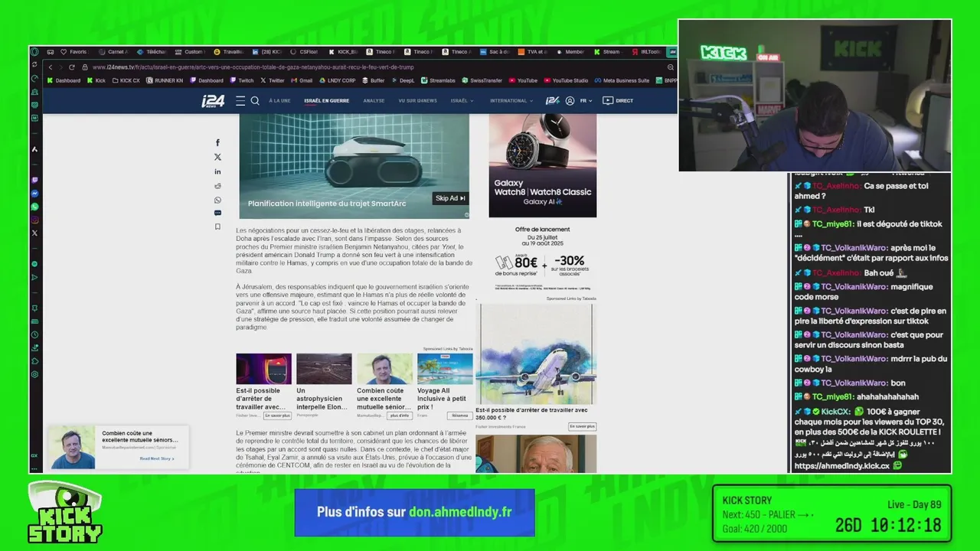This screenshot has height=551, width=980.
Task: Click KickCX username in chat
Action: click(835, 412)
